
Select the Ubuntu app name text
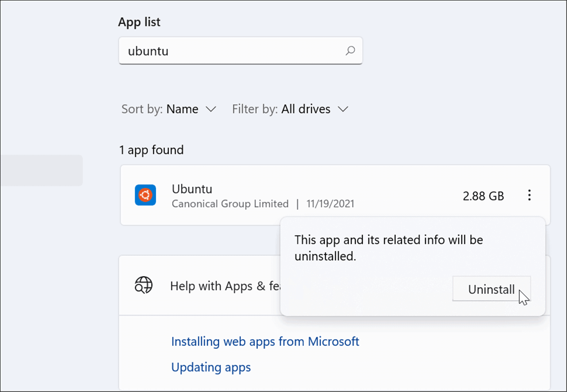[x=192, y=189]
